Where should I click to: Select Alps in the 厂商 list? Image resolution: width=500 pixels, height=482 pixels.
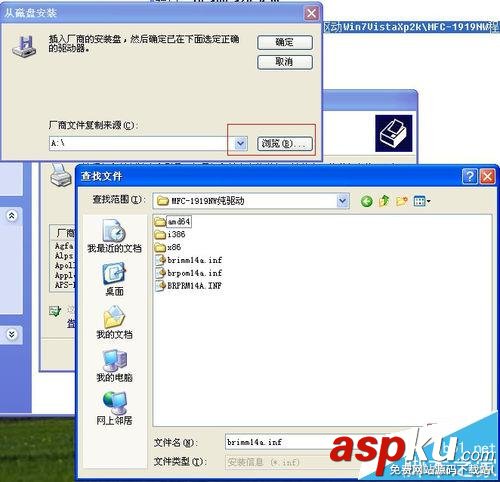pyautogui.click(x=64, y=256)
